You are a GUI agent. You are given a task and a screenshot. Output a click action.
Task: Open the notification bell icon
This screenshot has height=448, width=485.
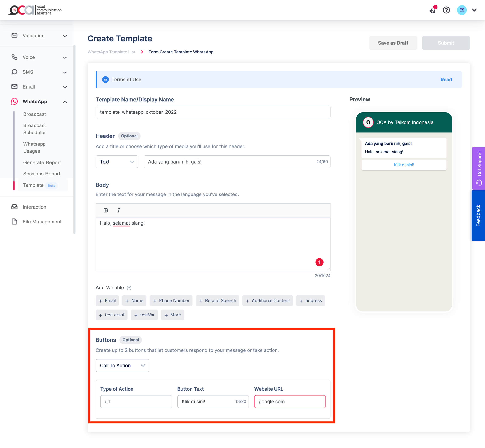tap(433, 10)
